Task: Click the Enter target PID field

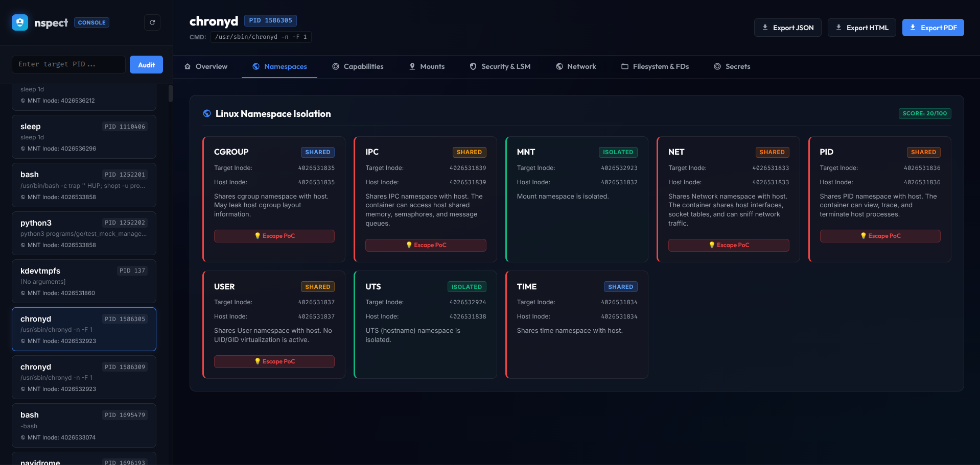Action: click(68, 65)
